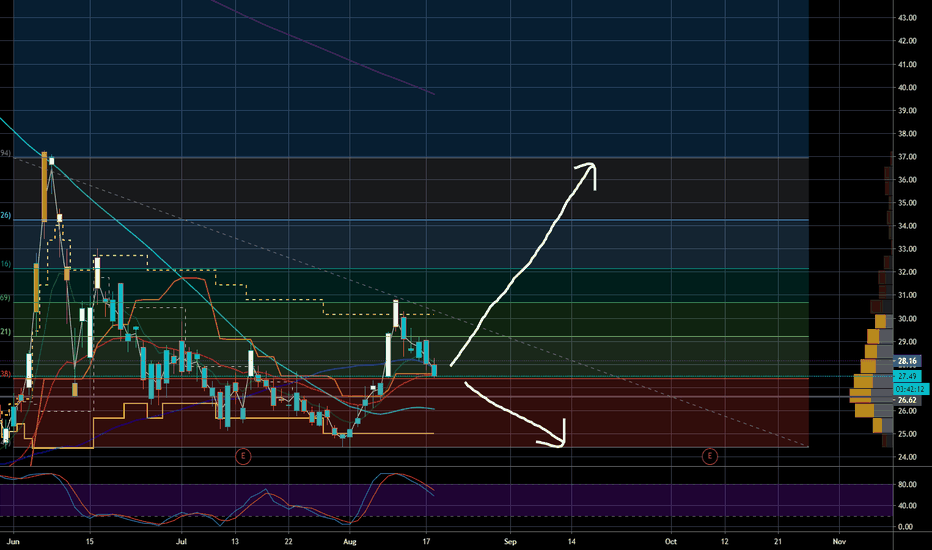Screen dimensions: 932x550
Task: Click the 39.00 price axis label
Action: 907,111
